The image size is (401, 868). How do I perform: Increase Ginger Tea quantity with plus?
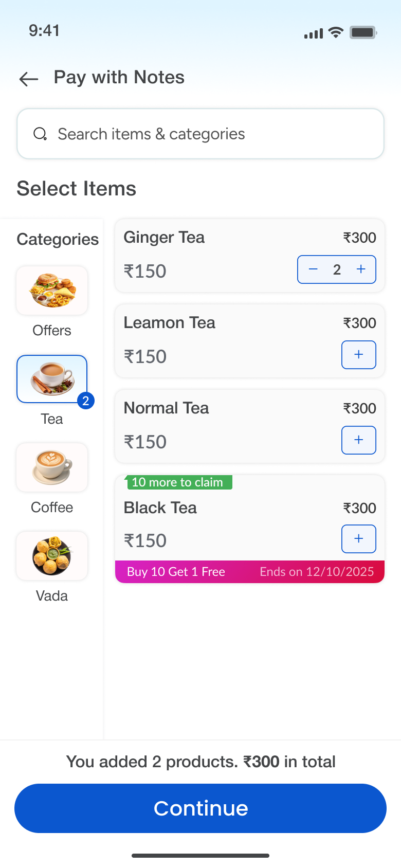point(361,269)
